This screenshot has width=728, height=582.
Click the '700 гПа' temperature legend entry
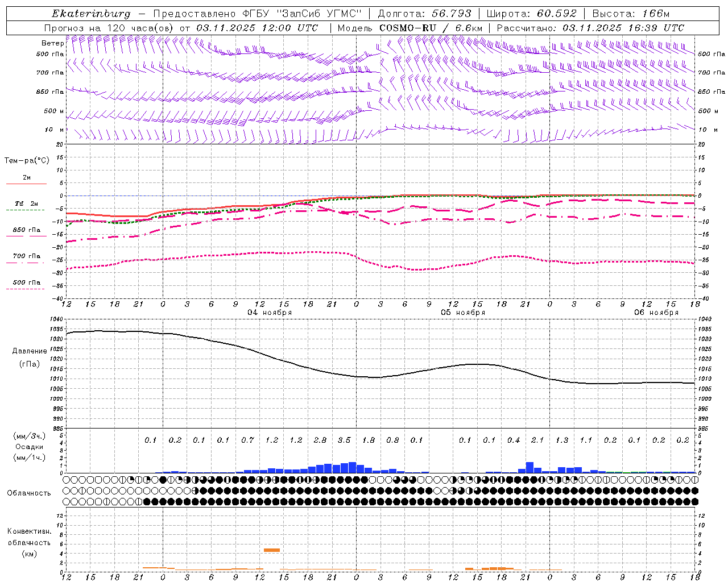(26, 256)
